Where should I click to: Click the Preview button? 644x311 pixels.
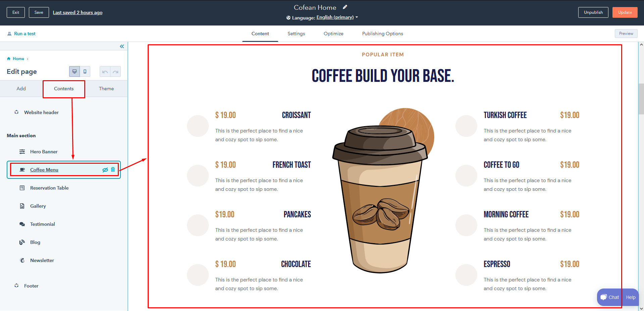pos(626,34)
